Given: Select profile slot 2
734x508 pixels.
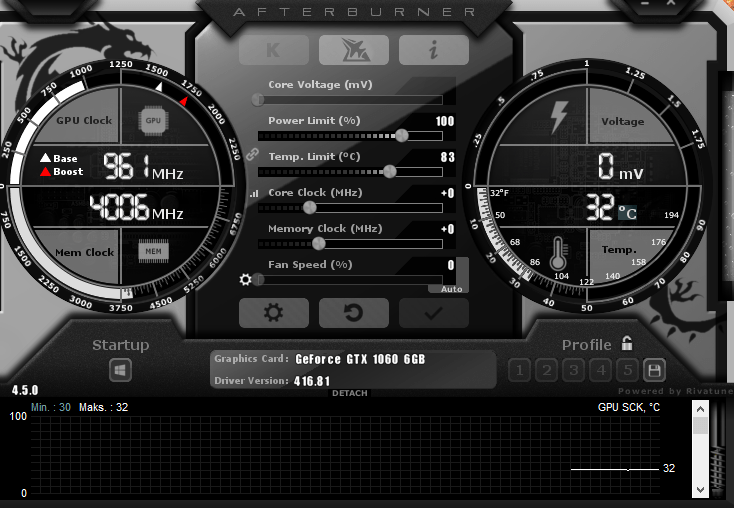Looking at the screenshot, I should click(x=546, y=370).
